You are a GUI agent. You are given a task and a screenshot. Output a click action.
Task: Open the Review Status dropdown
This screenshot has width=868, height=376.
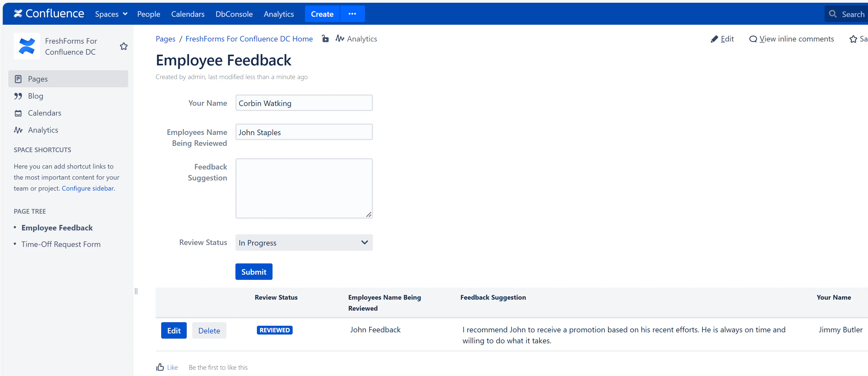[304, 242]
